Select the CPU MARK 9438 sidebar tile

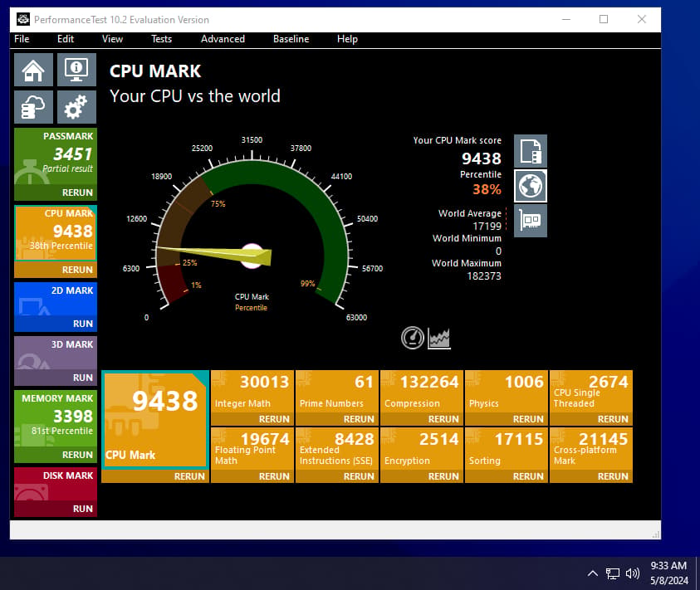(x=56, y=233)
